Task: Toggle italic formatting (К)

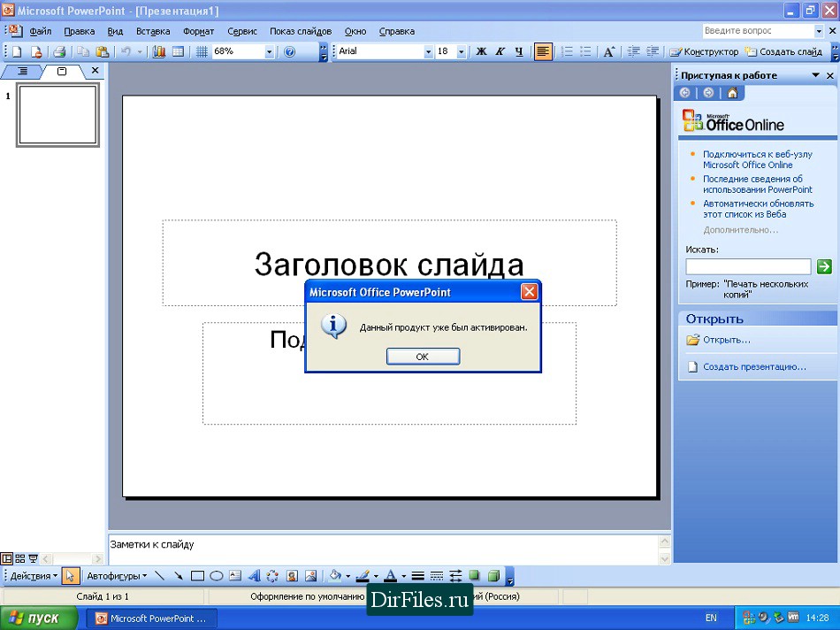Action: [500, 52]
